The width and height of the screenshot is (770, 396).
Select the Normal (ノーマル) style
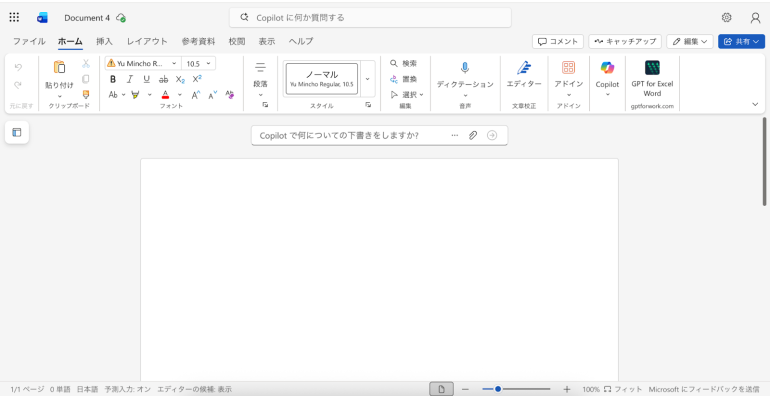(322, 79)
